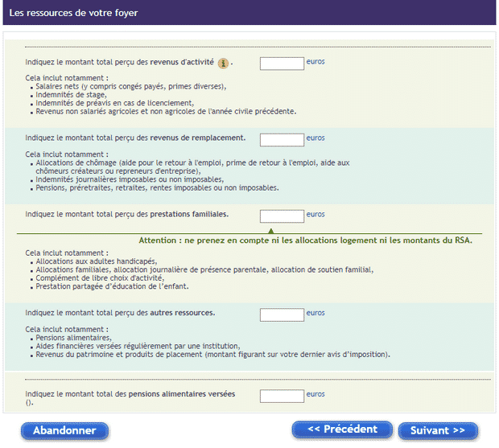Continue with the Suivant button
This screenshot has width=499, height=448.
(x=438, y=431)
